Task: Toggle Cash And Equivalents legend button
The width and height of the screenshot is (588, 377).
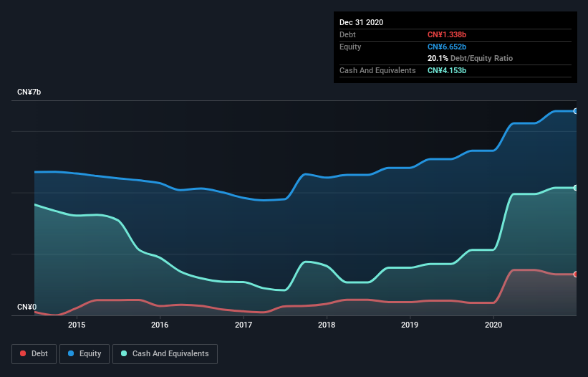Action: pos(165,354)
